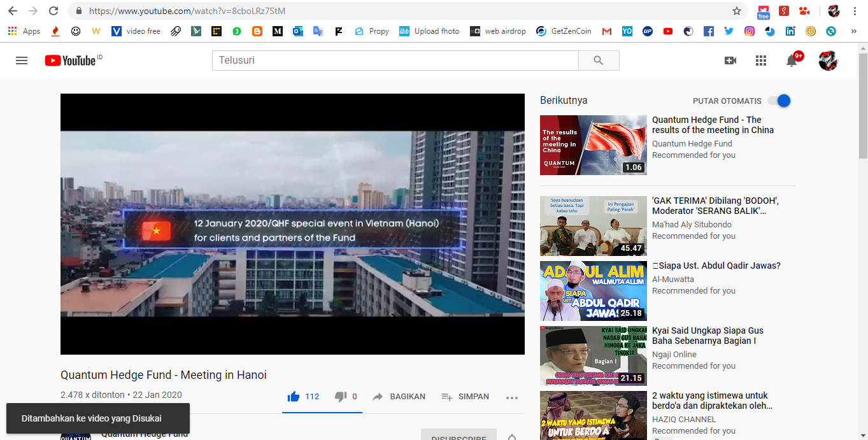The image size is (868, 440).
Task: Open the '2 waktu yang istimewa' video title
Action: click(x=712, y=401)
